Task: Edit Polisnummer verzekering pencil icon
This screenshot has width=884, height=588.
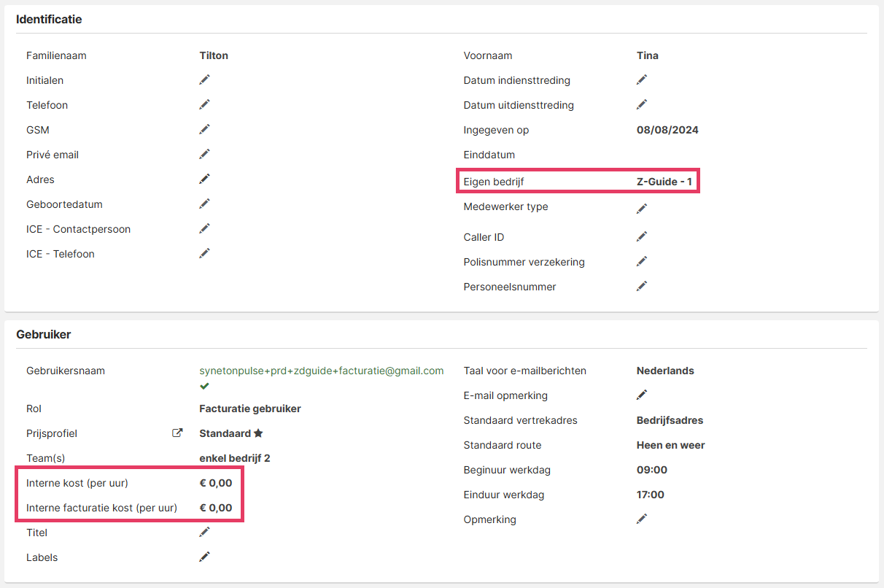Action: tap(642, 261)
